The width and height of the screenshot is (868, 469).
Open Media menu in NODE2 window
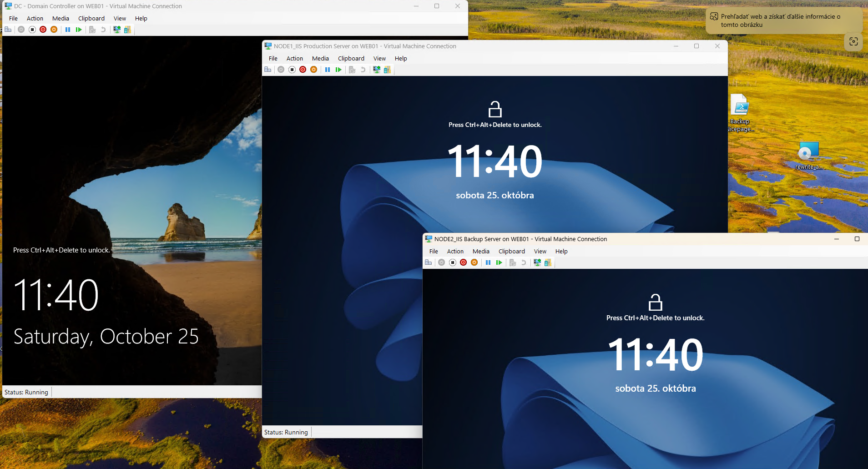pyautogui.click(x=481, y=252)
